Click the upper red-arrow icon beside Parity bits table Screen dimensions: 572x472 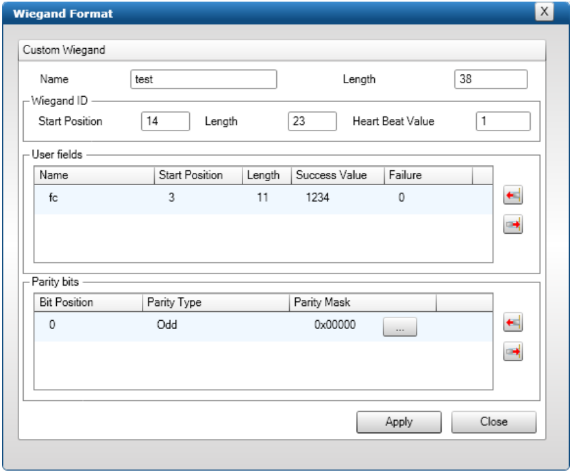tap(513, 322)
